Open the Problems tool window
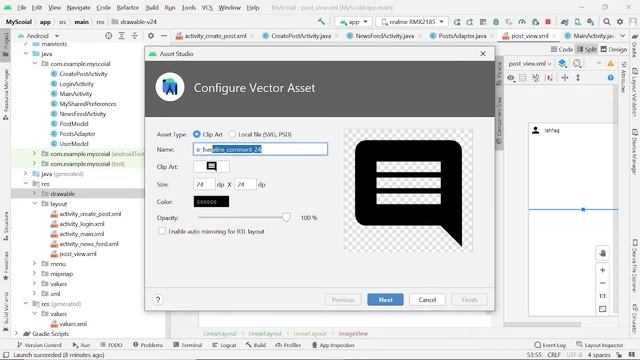This screenshot has height=360, width=640. (148, 345)
